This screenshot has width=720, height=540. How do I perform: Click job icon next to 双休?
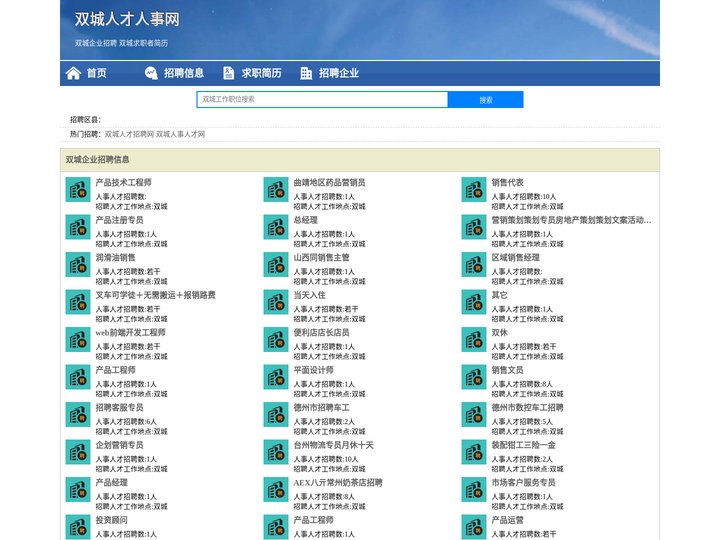pyautogui.click(x=474, y=340)
